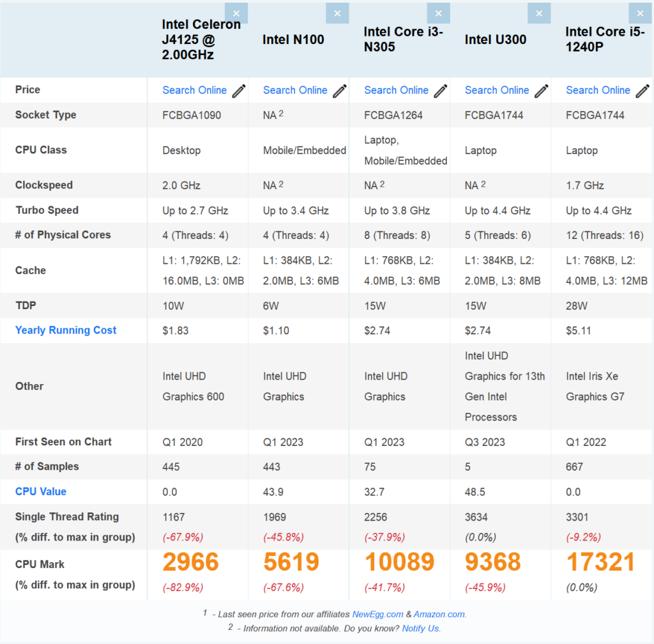
Task: Click yearly cost $1.10
Action: [276, 331]
